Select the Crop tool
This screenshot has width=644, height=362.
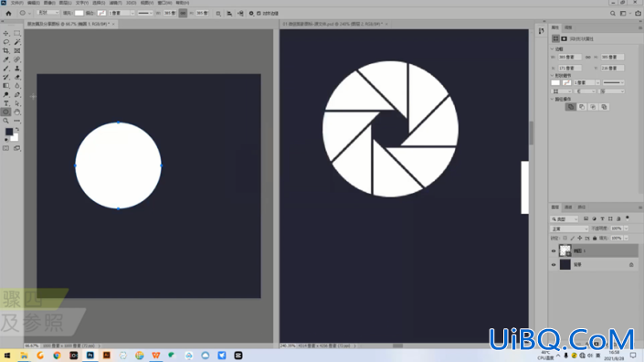[5, 51]
